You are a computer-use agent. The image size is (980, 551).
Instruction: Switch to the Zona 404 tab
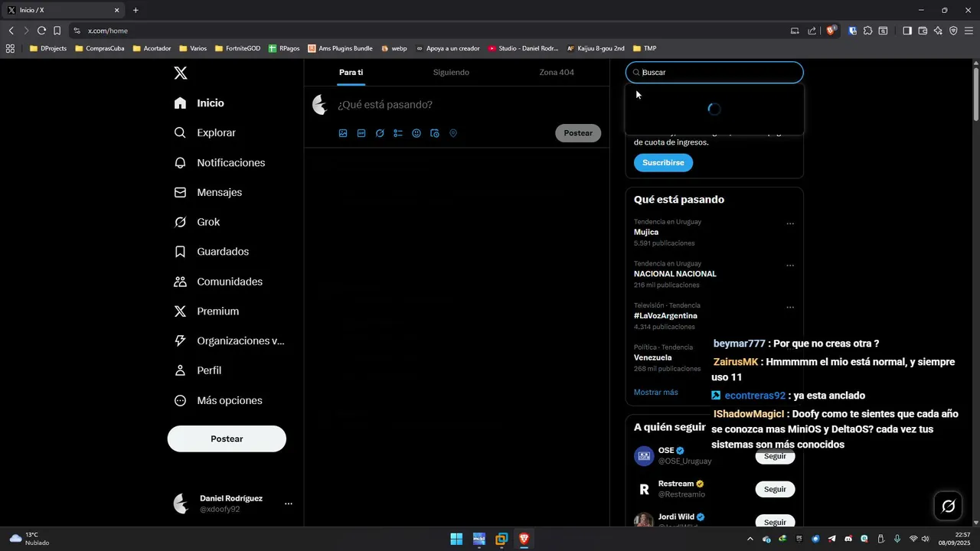click(x=557, y=72)
